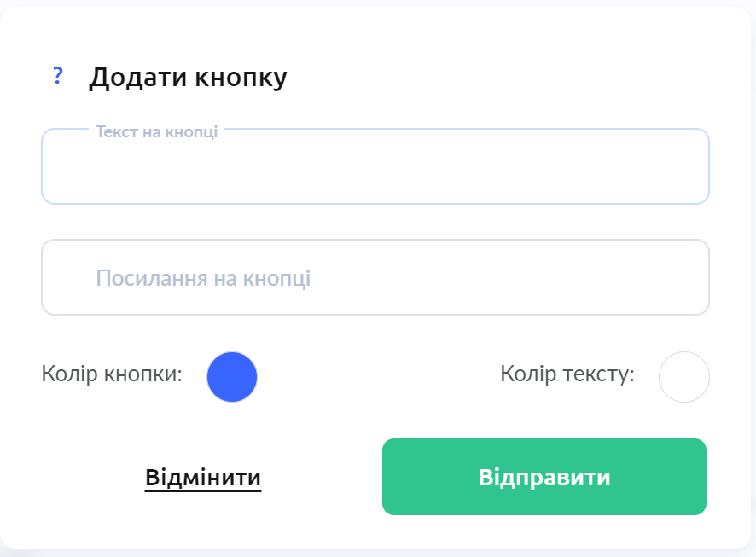Viewport: 756px width, 557px height.
Task: Cancel adding the button
Action: (203, 477)
